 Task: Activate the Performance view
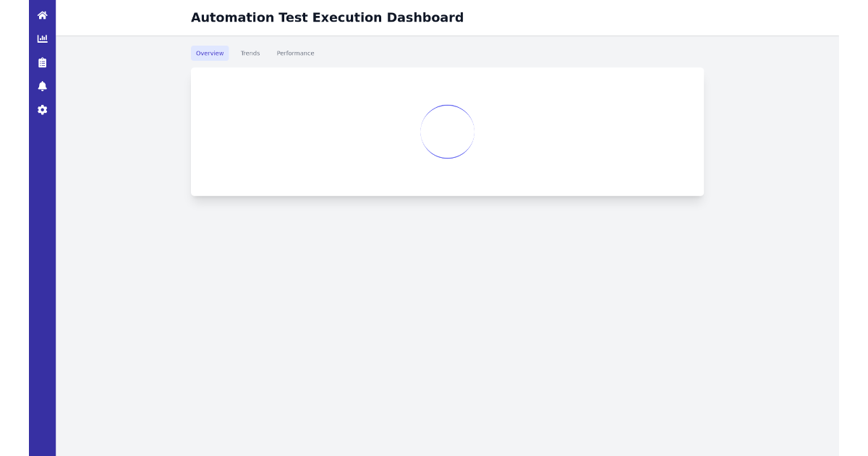click(295, 53)
